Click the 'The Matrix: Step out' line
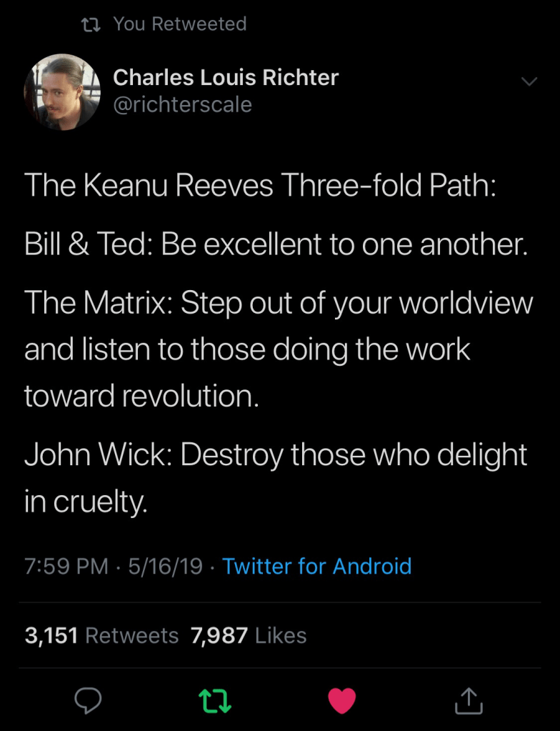Image resolution: width=560 pixels, height=731 pixels. point(279,304)
